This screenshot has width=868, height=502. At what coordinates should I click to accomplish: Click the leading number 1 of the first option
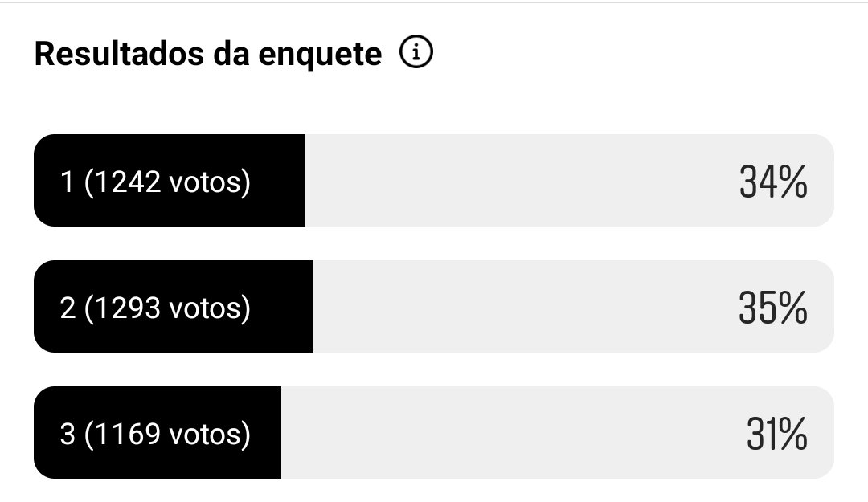(68, 182)
